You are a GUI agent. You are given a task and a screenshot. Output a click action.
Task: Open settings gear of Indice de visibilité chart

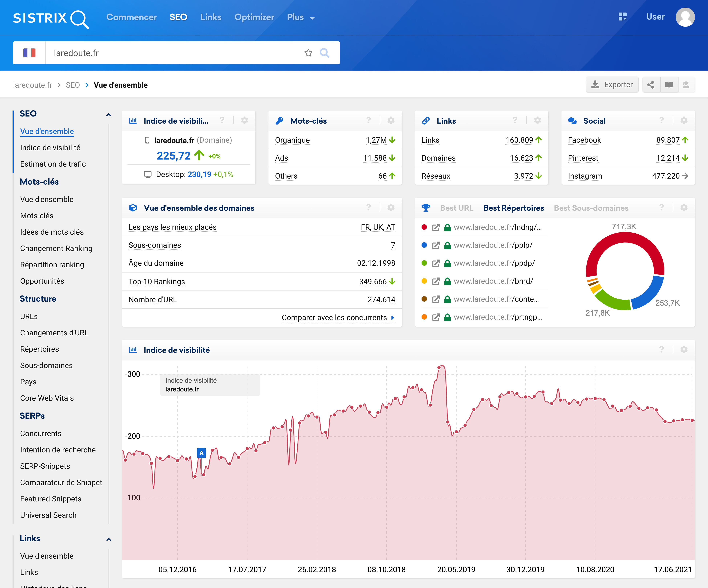pyautogui.click(x=684, y=349)
